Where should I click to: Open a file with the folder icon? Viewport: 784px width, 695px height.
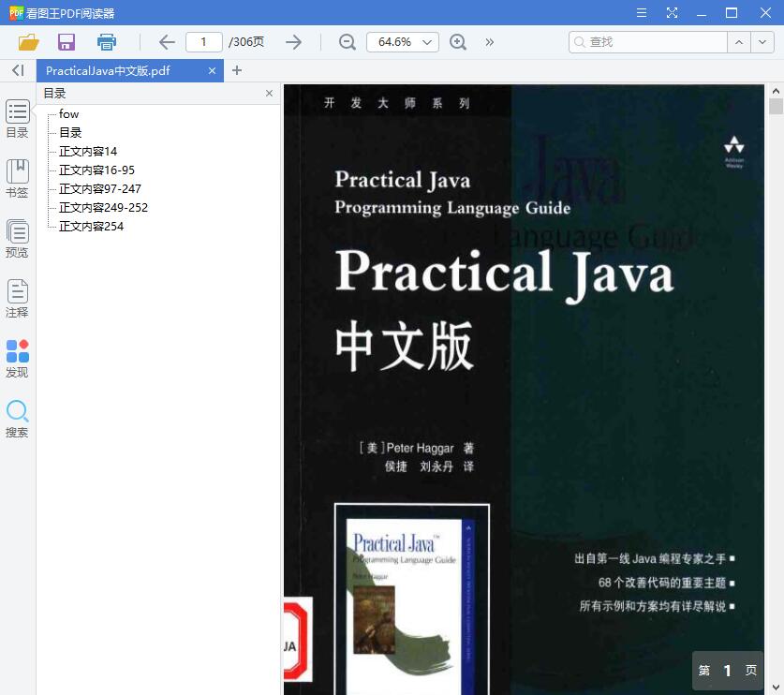tap(28, 42)
